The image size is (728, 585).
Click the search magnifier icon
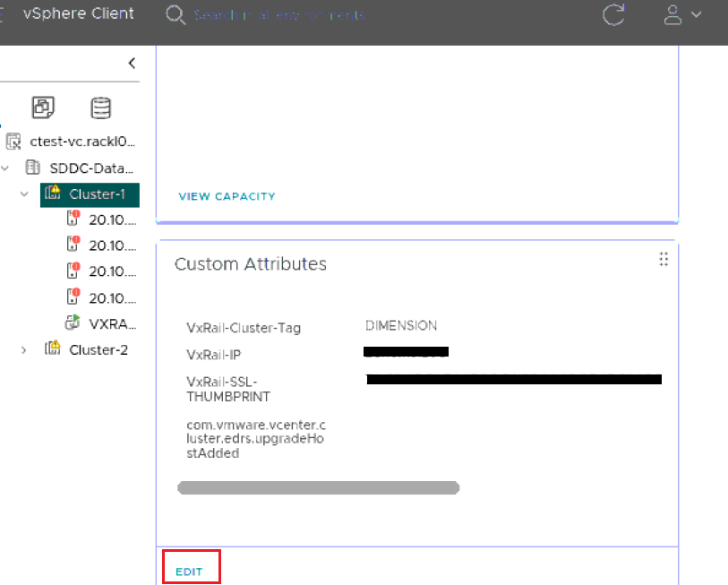[175, 15]
